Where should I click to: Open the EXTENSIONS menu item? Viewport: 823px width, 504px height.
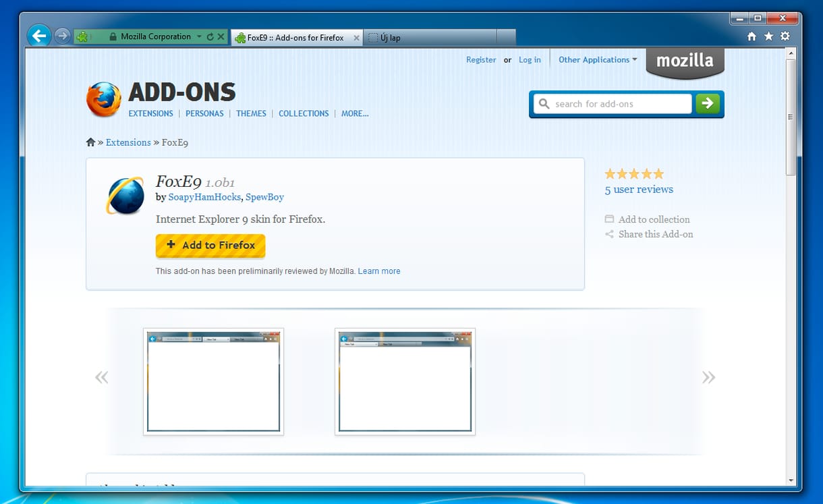(x=151, y=113)
